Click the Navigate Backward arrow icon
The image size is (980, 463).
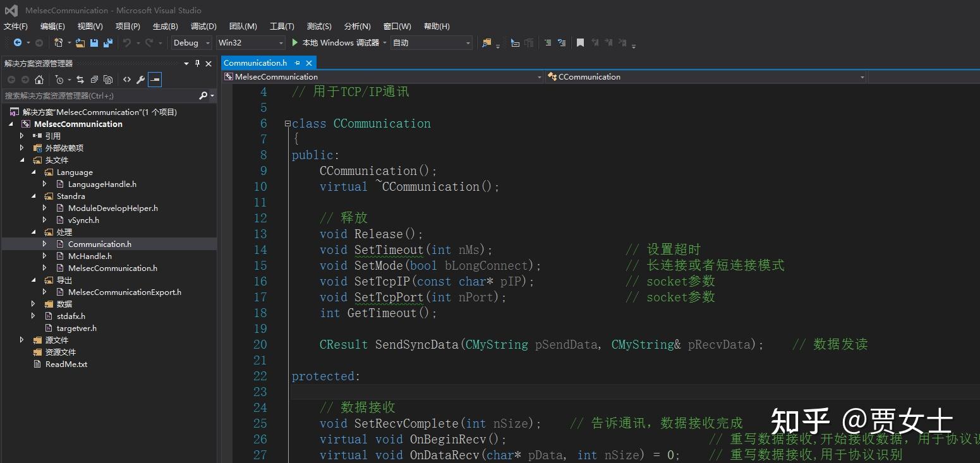tap(18, 42)
